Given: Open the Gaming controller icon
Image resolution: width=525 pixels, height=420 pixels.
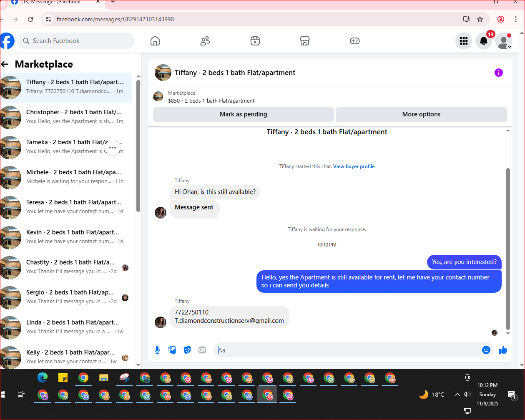Looking at the screenshot, I should (355, 41).
